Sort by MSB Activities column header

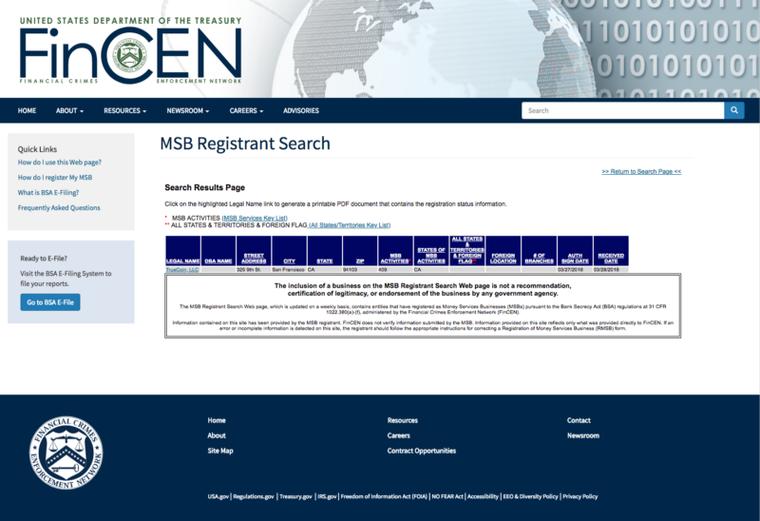point(396,258)
